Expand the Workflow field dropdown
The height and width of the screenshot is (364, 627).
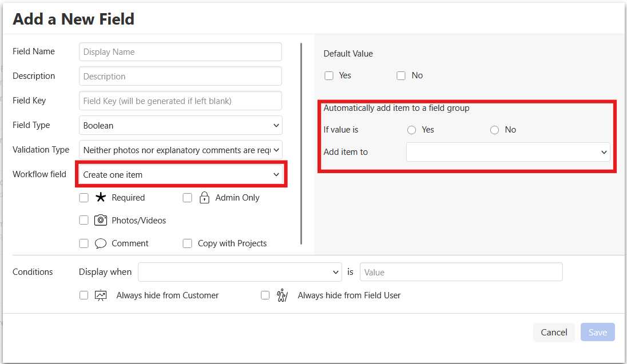click(181, 175)
